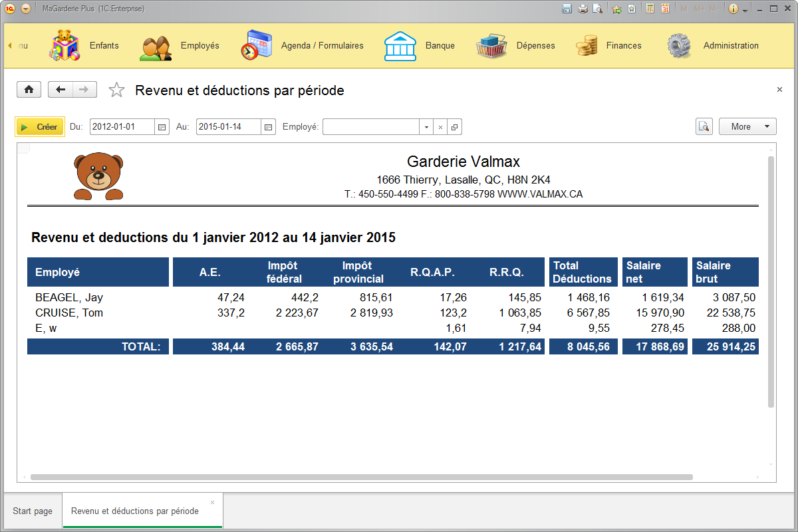Toggle favorite star for this report page
Screen dimensions: 798x532
tap(116, 89)
